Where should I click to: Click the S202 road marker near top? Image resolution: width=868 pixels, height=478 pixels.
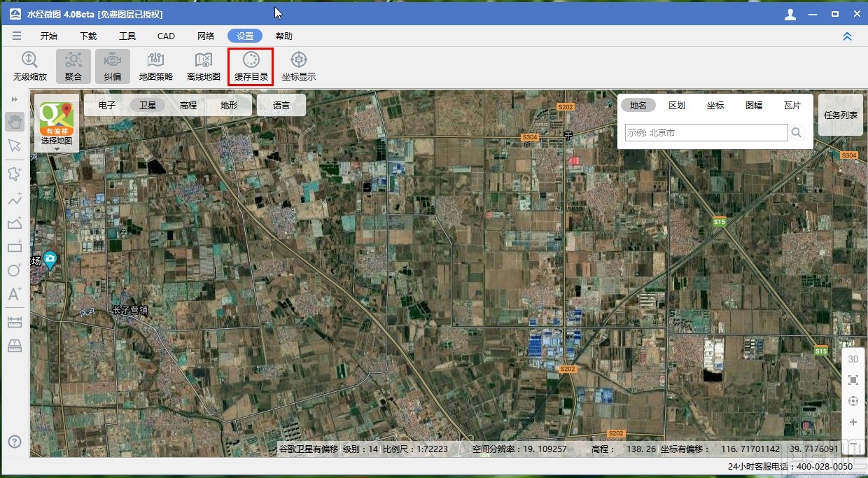tap(566, 107)
